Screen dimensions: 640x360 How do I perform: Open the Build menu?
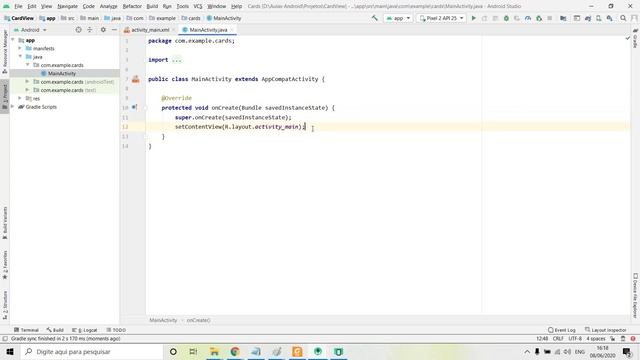[x=152, y=6]
